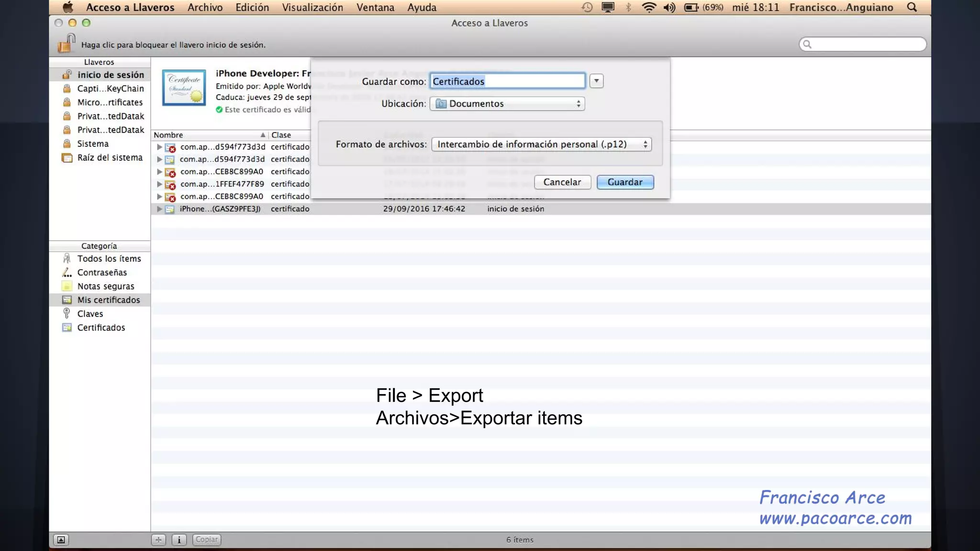Select the Capti...KeyChain keychain
Screen dimensions: 980x551
(x=100, y=88)
